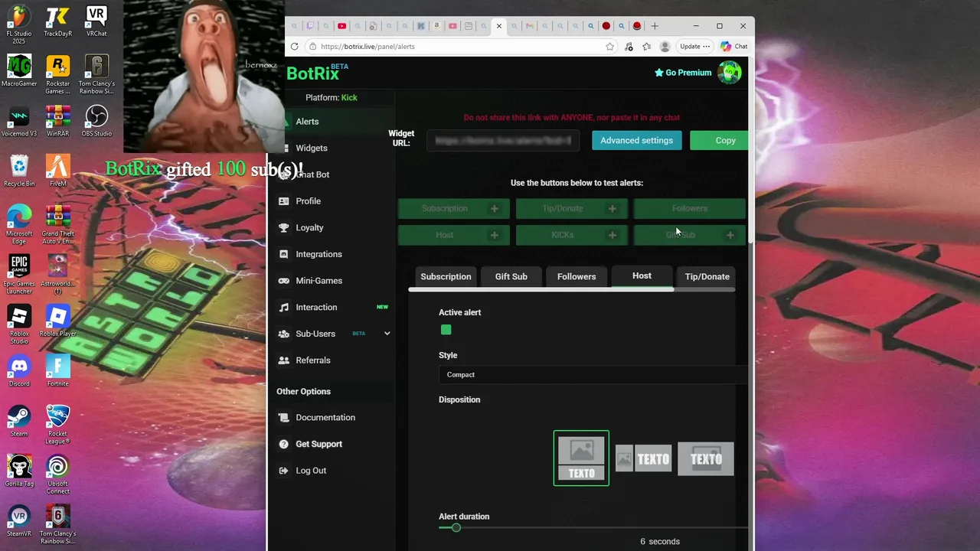Open the Profile page via its card icon
This screenshot has height=551, width=980.
pos(284,201)
